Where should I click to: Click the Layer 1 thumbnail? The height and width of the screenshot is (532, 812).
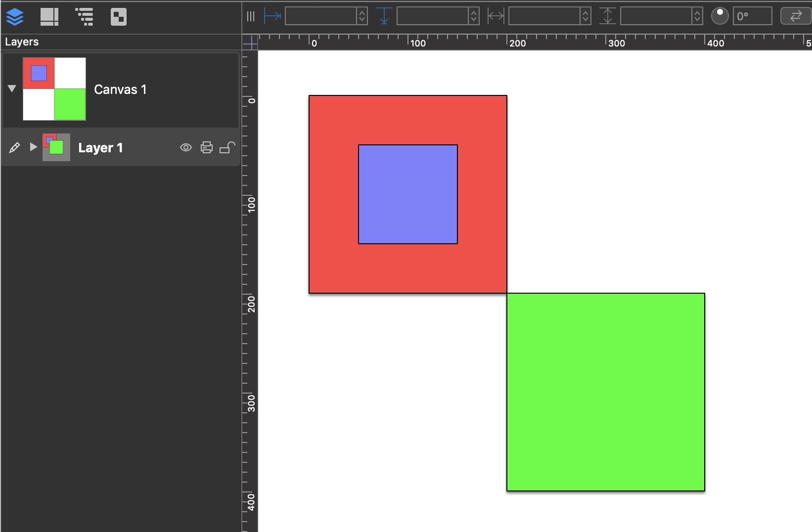(x=56, y=147)
